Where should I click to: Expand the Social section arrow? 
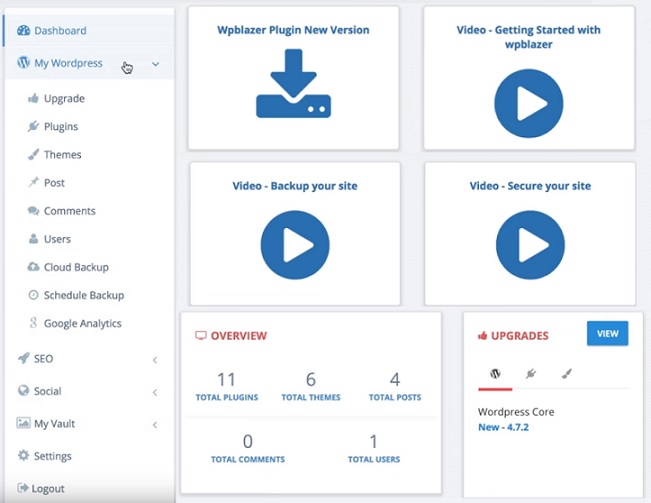(155, 392)
